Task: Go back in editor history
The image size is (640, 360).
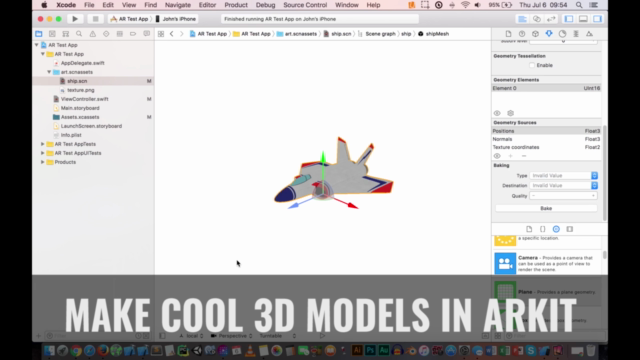Action: point(171,34)
